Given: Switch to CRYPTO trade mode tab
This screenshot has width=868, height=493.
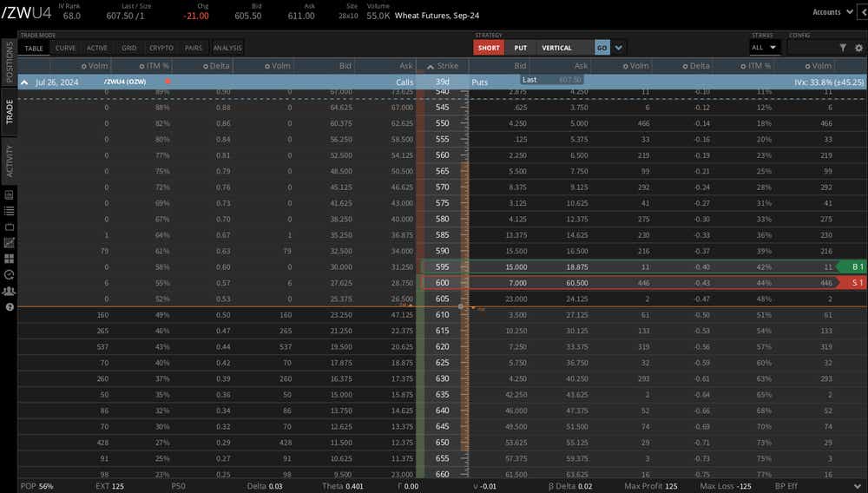Looking at the screenshot, I should click(x=161, y=48).
